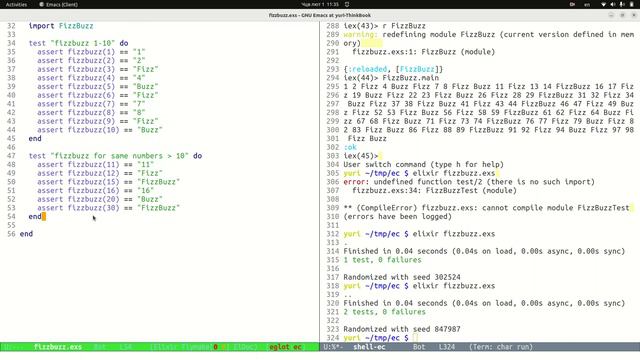This screenshot has width=640, height=360.
Task: Click 'iex(44)> FizzBuzz.main' line
Action: click(x=391, y=78)
